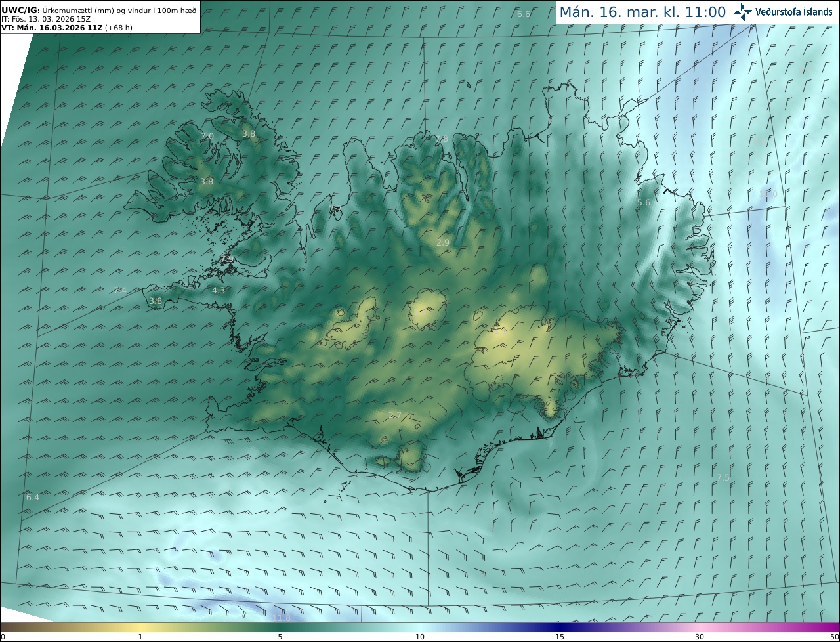840x642 pixels.
Task: Click the 11.8 value above the color scale
Action: [x=281, y=618]
